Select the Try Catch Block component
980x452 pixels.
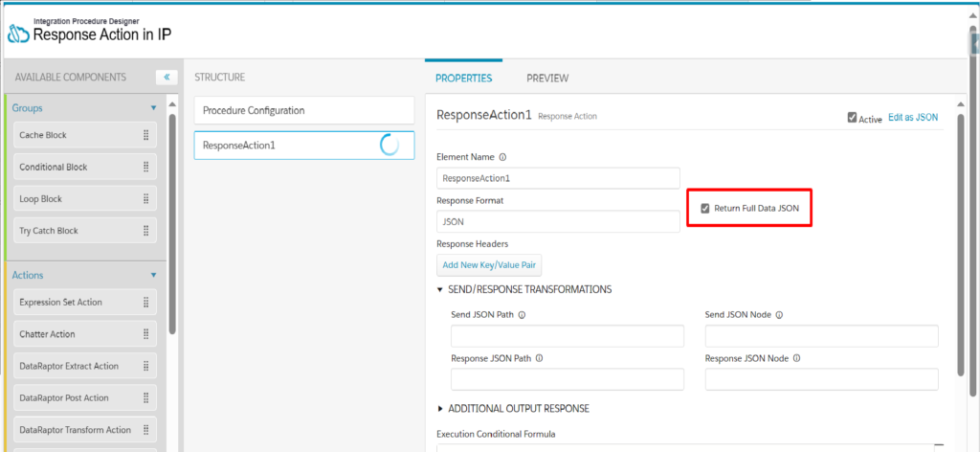click(x=85, y=231)
